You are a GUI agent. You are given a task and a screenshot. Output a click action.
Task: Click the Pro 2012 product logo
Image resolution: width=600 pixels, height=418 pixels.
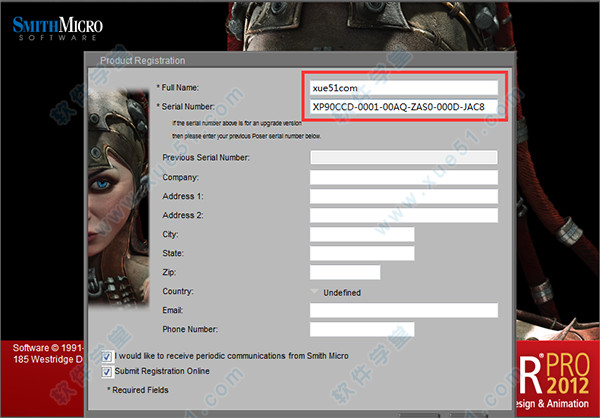point(555,375)
